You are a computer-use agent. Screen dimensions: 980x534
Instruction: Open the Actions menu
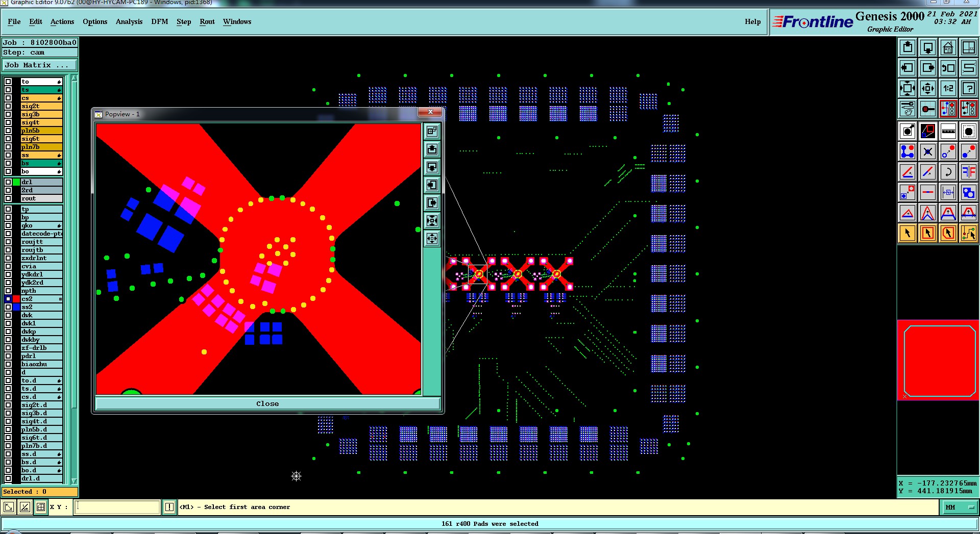(62, 21)
